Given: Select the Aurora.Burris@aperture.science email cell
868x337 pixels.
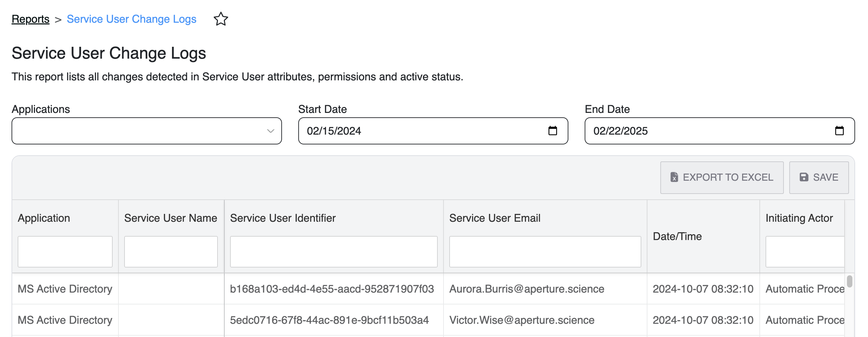Looking at the screenshot, I should pos(526,289).
